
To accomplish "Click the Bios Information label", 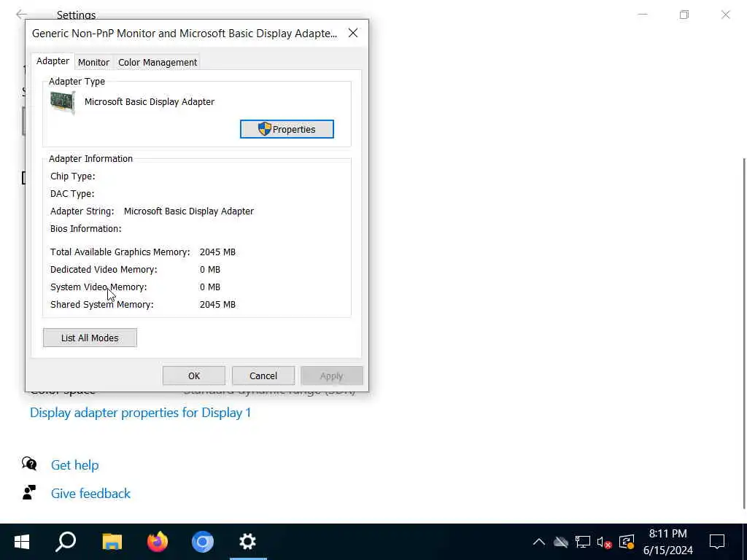I will pyautogui.click(x=86, y=228).
